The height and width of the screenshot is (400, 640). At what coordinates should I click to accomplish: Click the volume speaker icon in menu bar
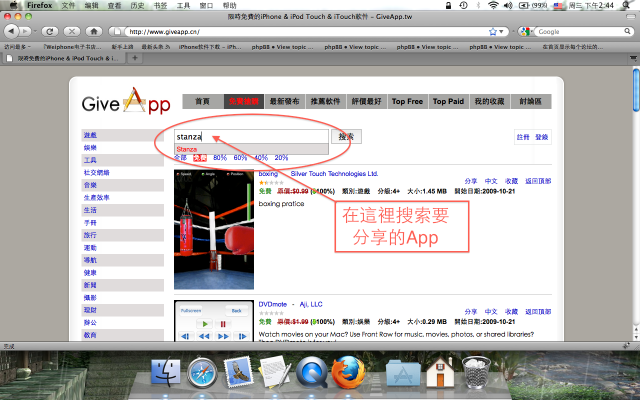(508, 5)
